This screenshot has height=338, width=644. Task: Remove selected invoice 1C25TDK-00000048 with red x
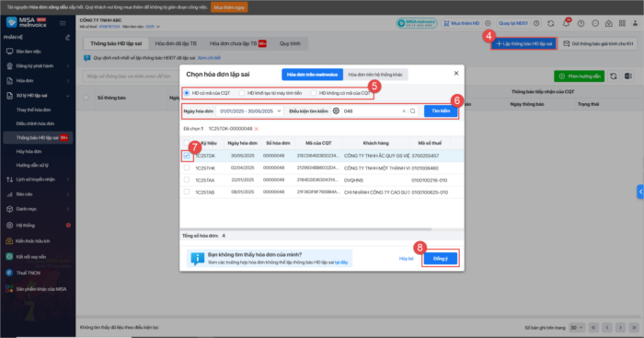257,129
